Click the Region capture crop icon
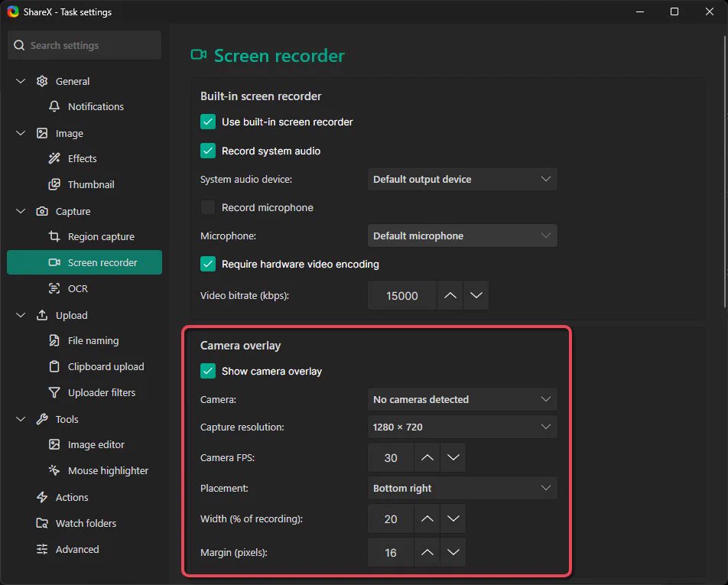Viewport: 728px width, 585px height. click(54, 236)
